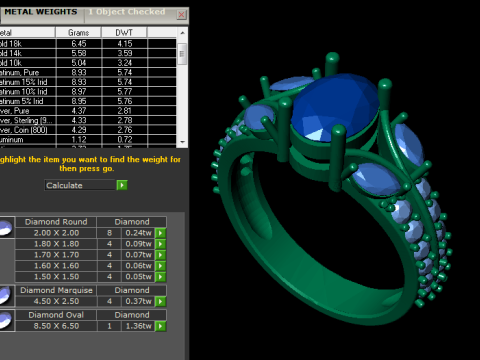The width and height of the screenshot is (480, 360).
Task: Select the Gold 10k row
Action: point(88,63)
